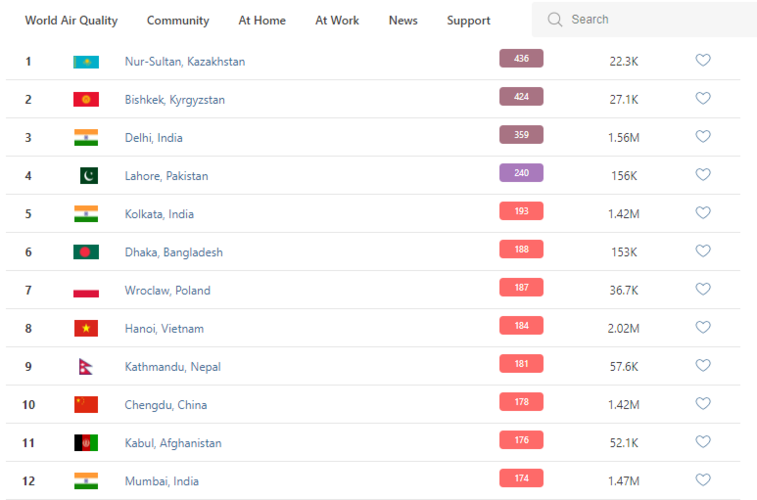Click the Kazakhstan flag icon
Image resolution: width=757 pixels, height=500 pixels.
pyautogui.click(x=86, y=62)
